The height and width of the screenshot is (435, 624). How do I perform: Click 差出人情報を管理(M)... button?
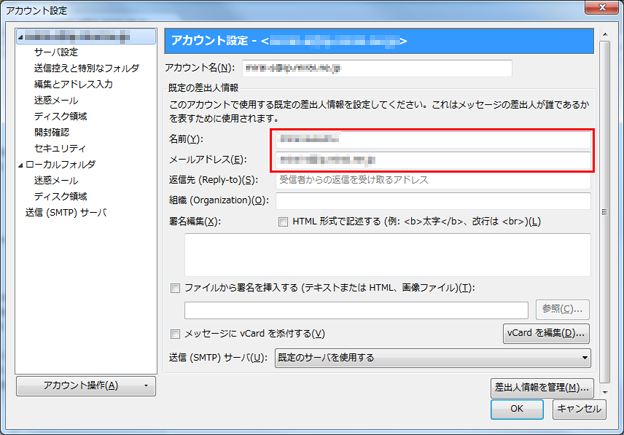coord(542,387)
